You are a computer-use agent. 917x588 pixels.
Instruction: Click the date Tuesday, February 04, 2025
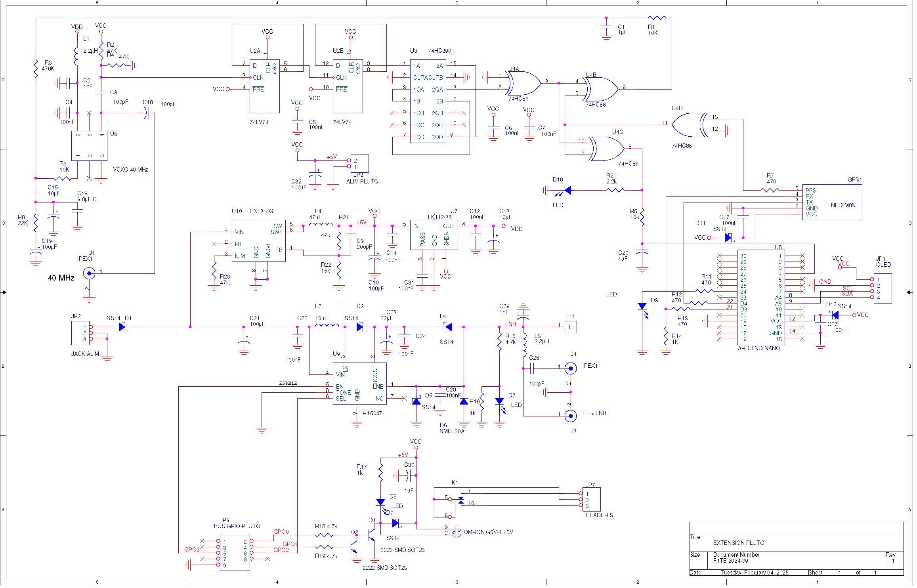pyautogui.click(x=754, y=573)
